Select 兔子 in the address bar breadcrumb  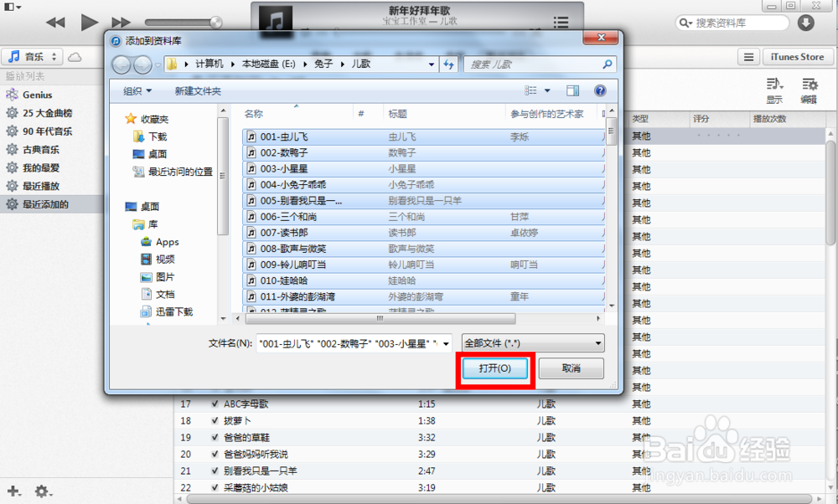click(323, 64)
